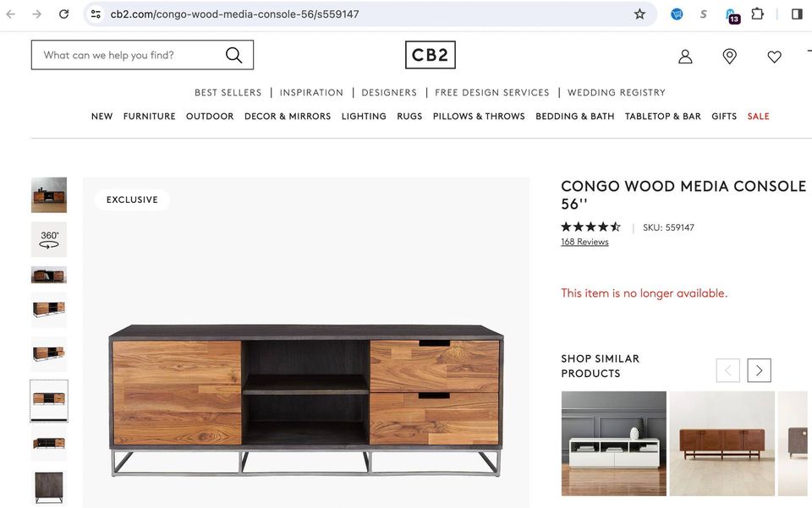Viewport: 812px width, 508px height.
Task: Click the search magnifier icon
Action: (x=233, y=55)
